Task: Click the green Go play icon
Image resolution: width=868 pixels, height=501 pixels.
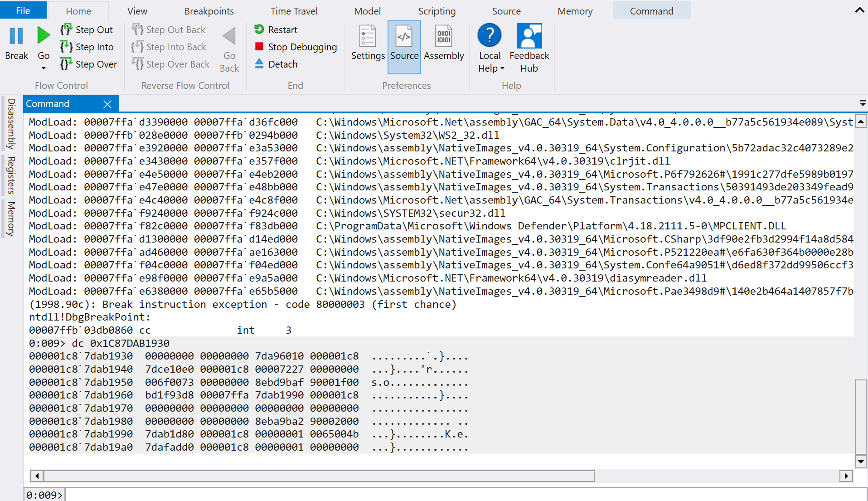Action: [44, 35]
